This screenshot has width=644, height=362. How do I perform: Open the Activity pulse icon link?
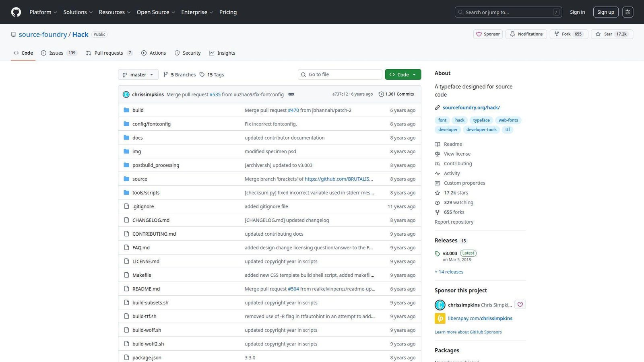tap(438, 173)
